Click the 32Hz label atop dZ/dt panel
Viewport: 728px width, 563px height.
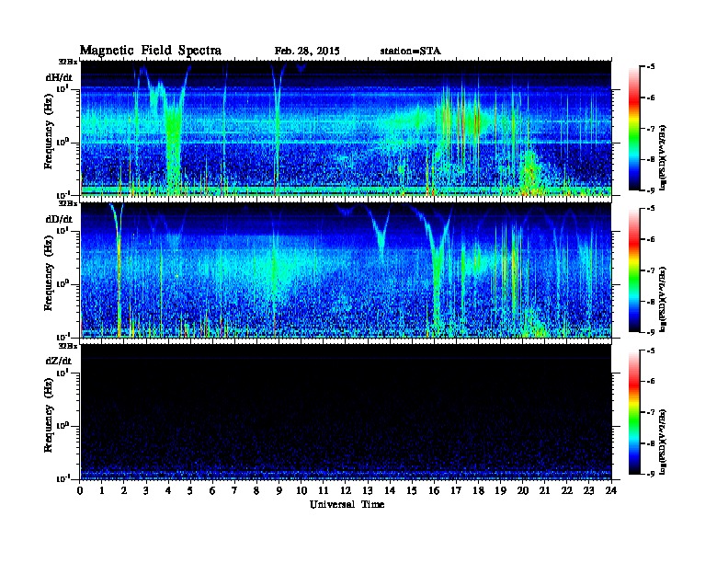coord(67,346)
